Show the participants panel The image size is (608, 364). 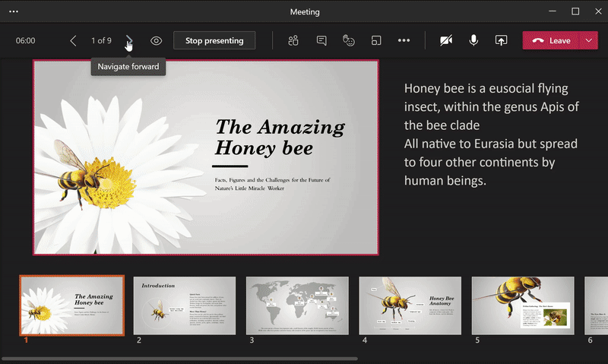293,40
